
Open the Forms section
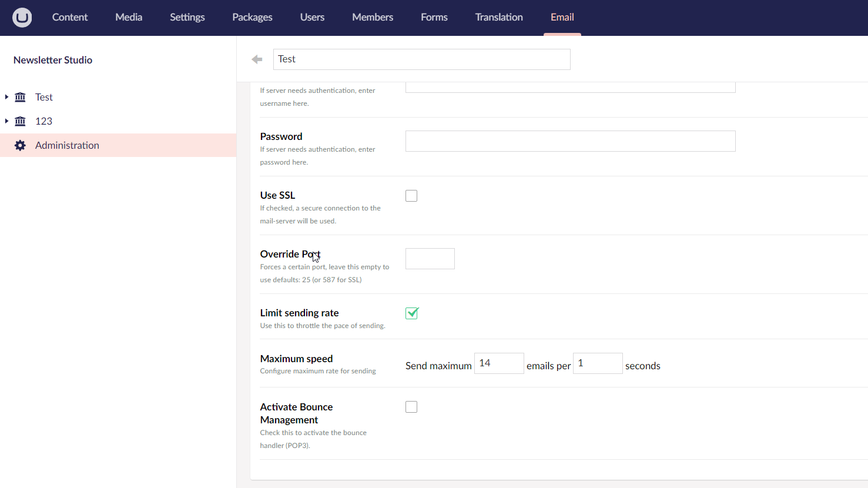point(434,17)
